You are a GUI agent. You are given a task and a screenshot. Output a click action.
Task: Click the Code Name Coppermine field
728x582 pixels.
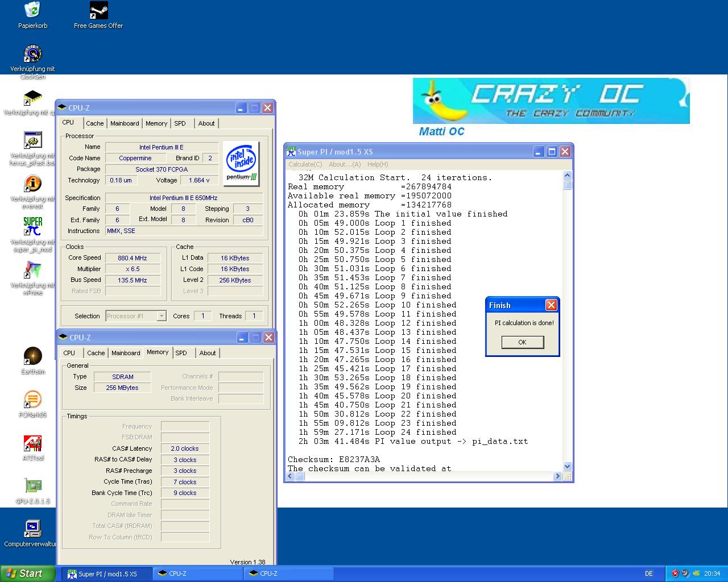point(135,158)
